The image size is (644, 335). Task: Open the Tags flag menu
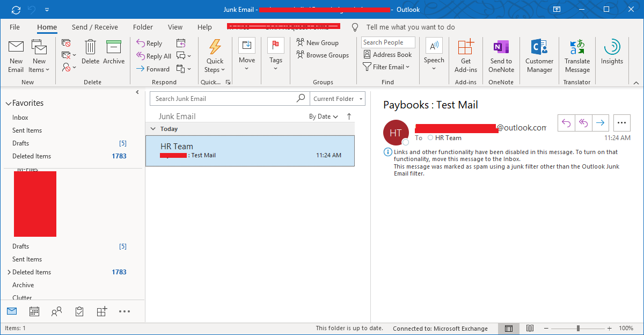click(x=276, y=55)
